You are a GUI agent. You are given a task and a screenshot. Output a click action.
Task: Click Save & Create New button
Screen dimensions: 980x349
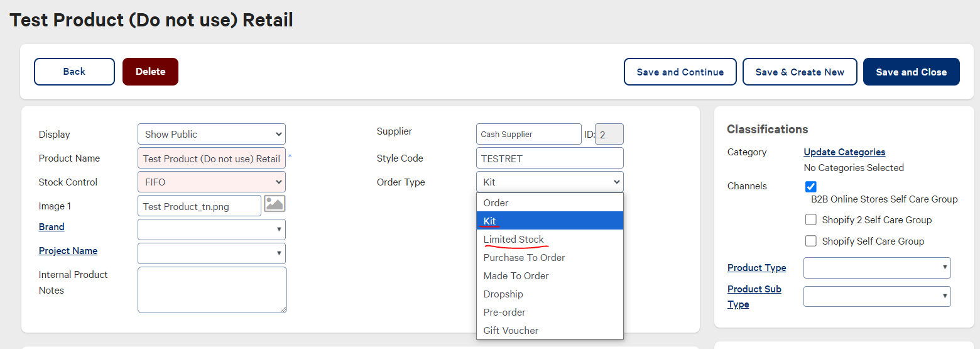point(799,72)
